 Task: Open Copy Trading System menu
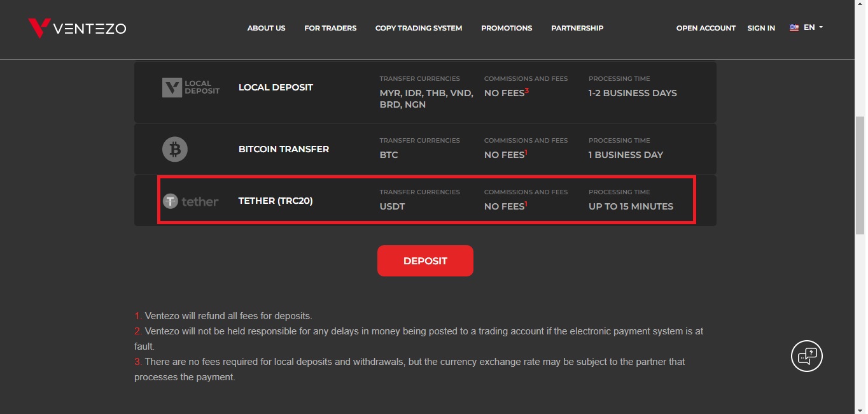coord(419,28)
